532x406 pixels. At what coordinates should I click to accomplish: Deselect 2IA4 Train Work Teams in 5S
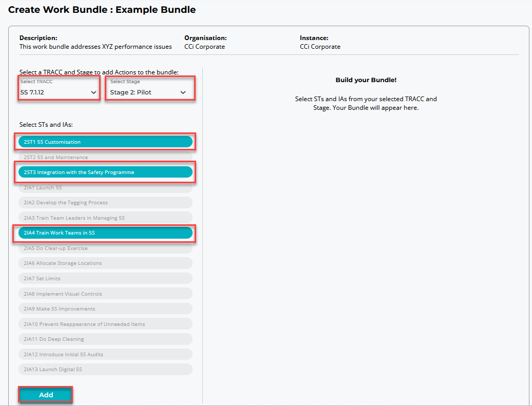coord(105,233)
